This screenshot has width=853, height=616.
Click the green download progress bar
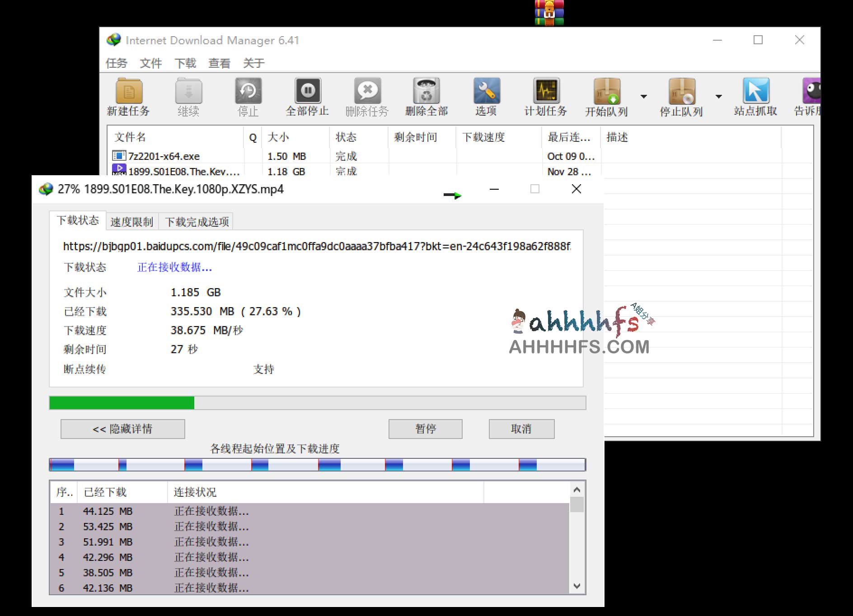pyautogui.click(x=121, y=403)
